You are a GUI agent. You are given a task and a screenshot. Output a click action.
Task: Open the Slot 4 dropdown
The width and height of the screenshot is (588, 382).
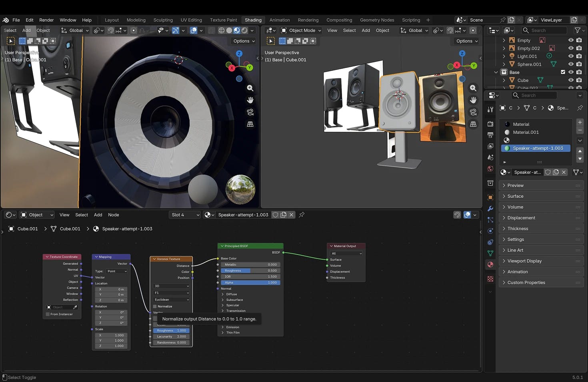point(185,215)
